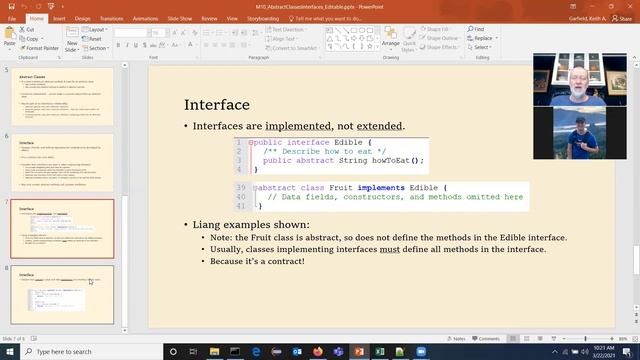Screen dimensions: 640x360
Task: Click the Italic formatting icon
Action: [x=127, y=45]
